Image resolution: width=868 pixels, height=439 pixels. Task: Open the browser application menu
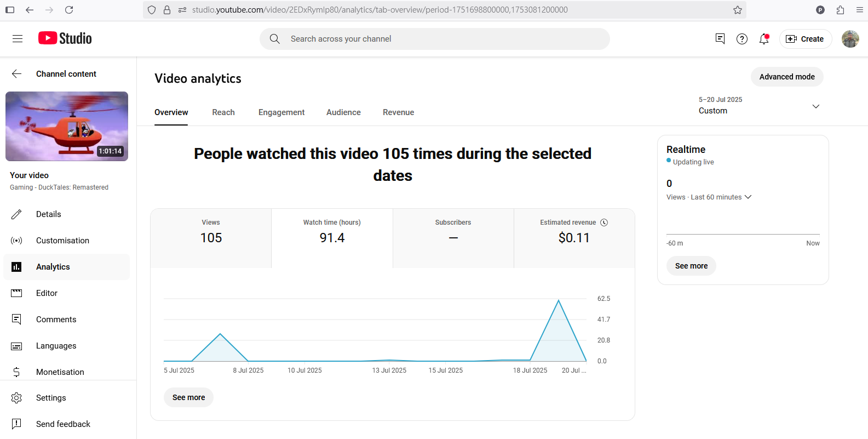click(x=859, y=10)
